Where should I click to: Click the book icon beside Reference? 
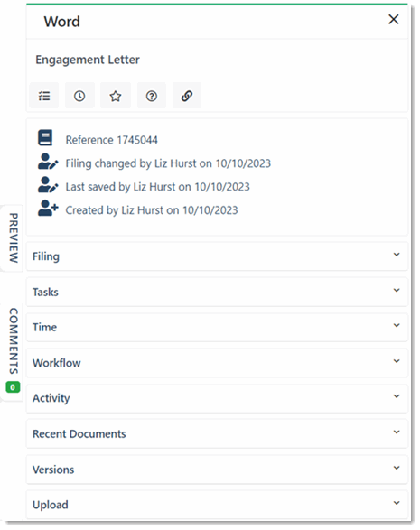45,137
